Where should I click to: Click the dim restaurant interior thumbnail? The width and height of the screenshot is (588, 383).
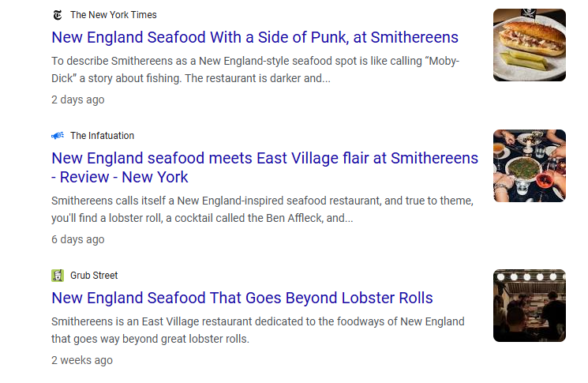coord(529,306)
